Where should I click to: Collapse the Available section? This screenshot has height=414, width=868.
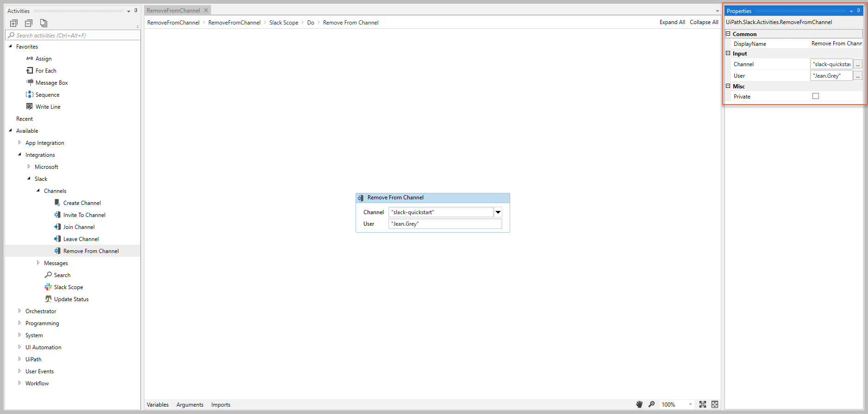pyautogui.click(x=10, y=130)
